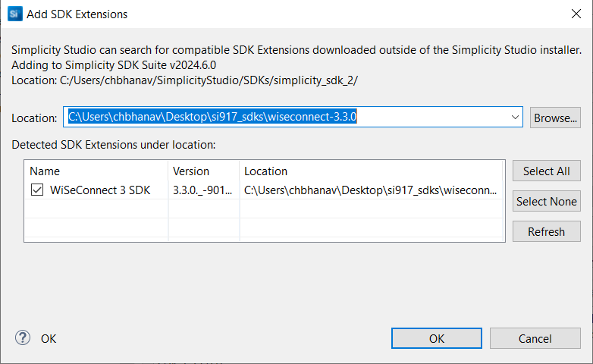This screenshot has width=593, height=364.
Task: Open help with the question mark icon
Action: (23, 338)
